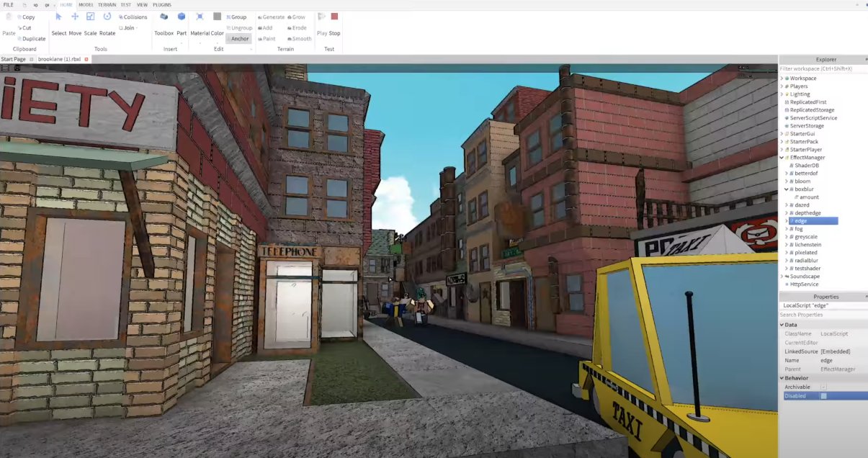Select the lichenstein script
The image size is (868, 458).
809,245
